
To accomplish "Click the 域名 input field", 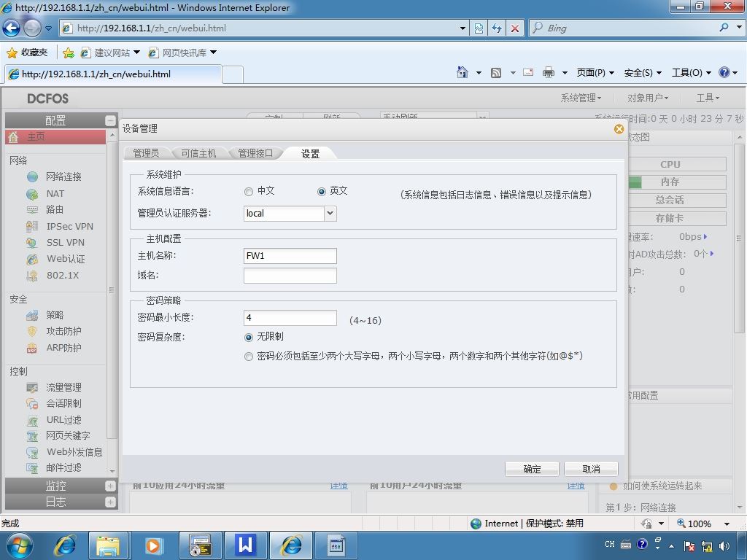I will click(x=290, y=276).
